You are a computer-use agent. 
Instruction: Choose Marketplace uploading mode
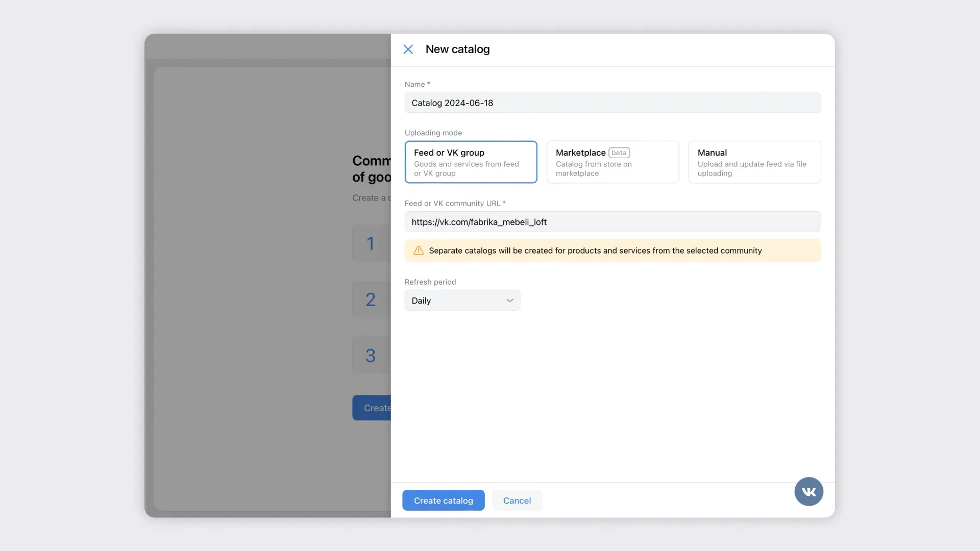tap(612, 162)
